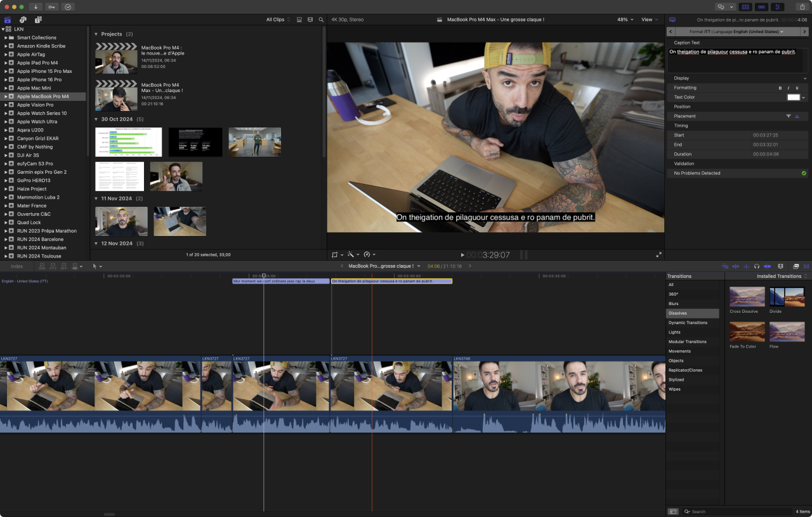Open the Import Media download arrow button
Image resolution: width=812 pixels, height=517 pixels.
[36, 6]
